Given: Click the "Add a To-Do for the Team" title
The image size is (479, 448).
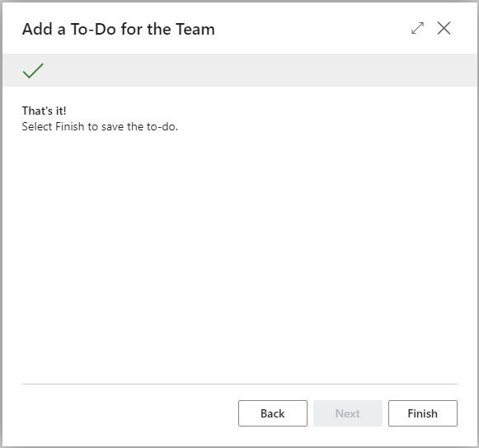Looking at the screenshot, I should (x=119, y=29).
